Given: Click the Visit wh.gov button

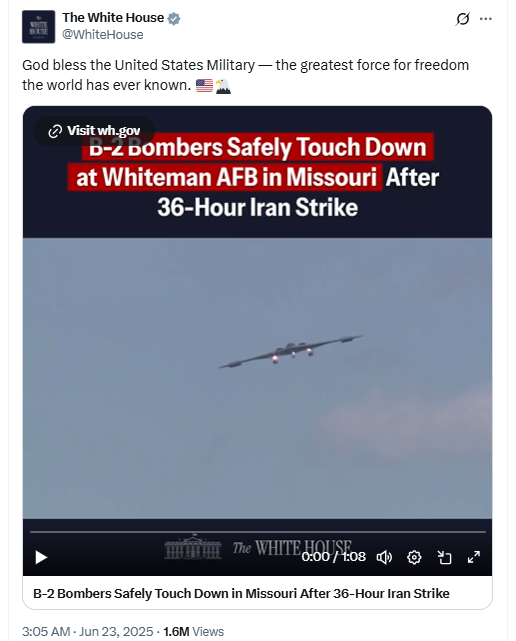Looking at the screenshot, I should pos(94,131).
